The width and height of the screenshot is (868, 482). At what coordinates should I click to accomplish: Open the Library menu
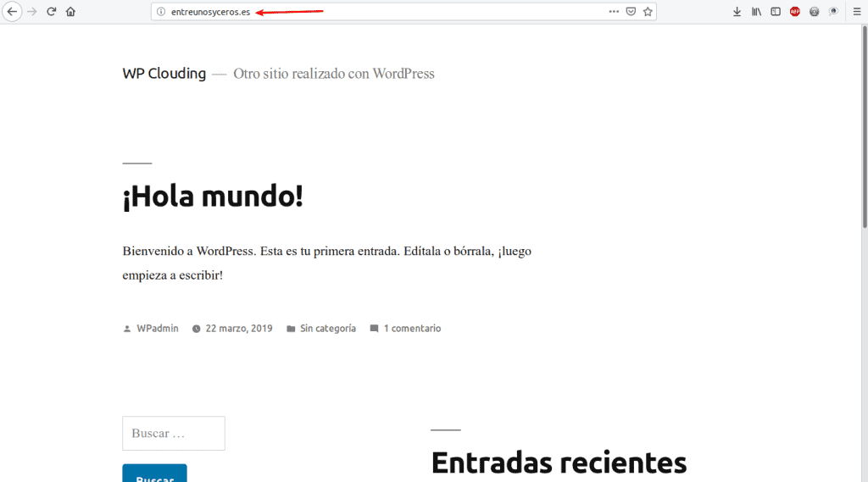[x=756, y=12]
